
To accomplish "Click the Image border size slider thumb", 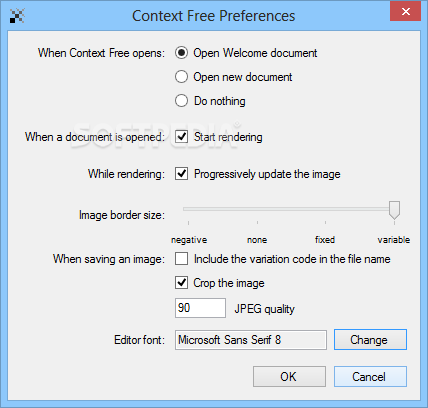I will [x=394, y=210].
